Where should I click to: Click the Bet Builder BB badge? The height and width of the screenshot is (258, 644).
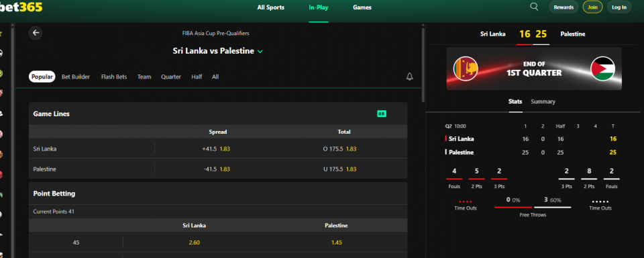pyautogui.click(x=382, y=114)
